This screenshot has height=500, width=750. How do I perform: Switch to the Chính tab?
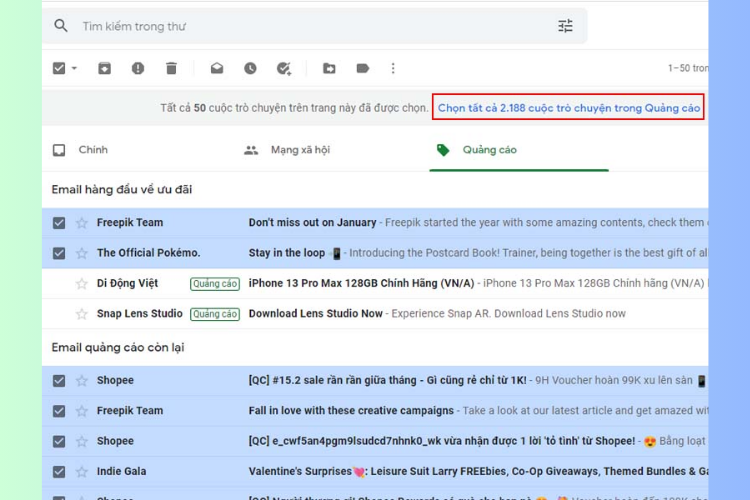(x=92, y=150)
